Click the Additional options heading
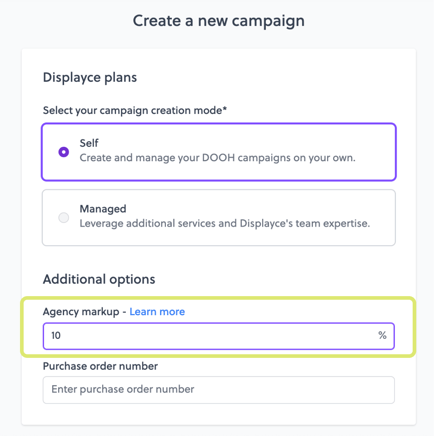The height and width of the screenshot is (436, 434). tap(99, 279)
